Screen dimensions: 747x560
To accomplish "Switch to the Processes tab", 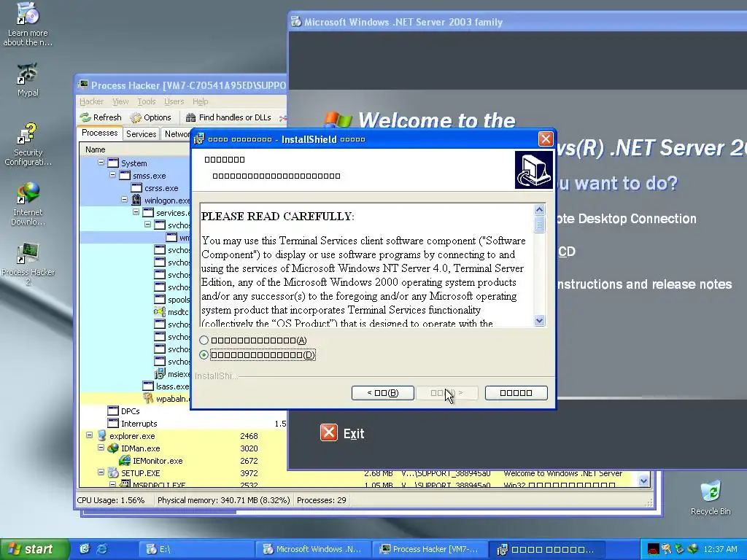I will pyautogui.click(x=99, y=133).
